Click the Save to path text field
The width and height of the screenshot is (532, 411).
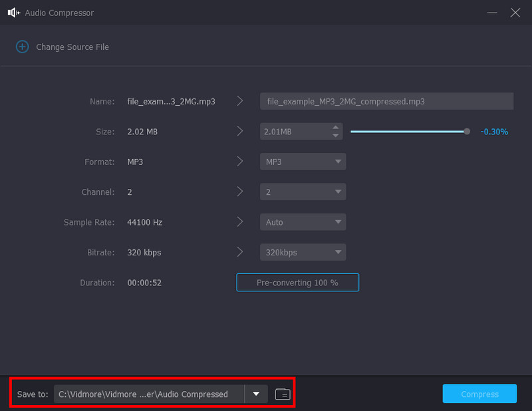[x=149, y=394]
